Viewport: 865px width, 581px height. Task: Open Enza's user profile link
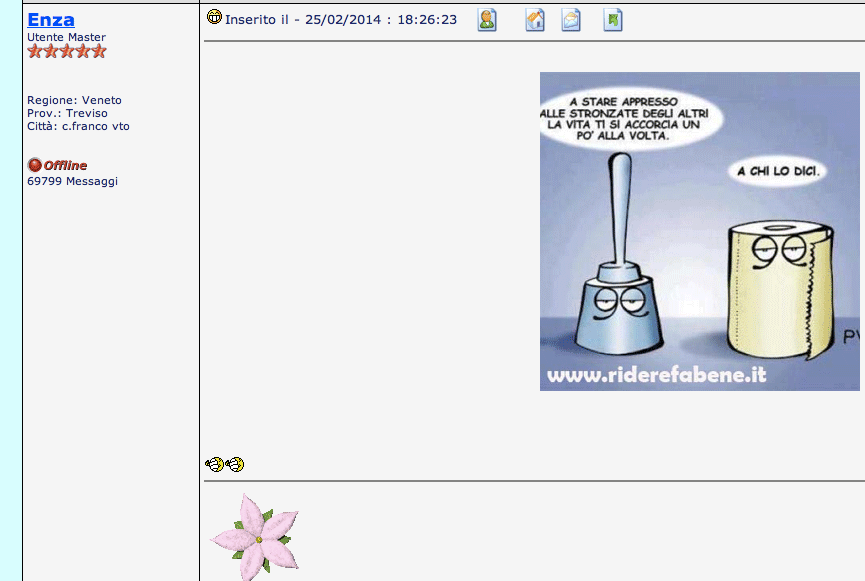[51, 20]
